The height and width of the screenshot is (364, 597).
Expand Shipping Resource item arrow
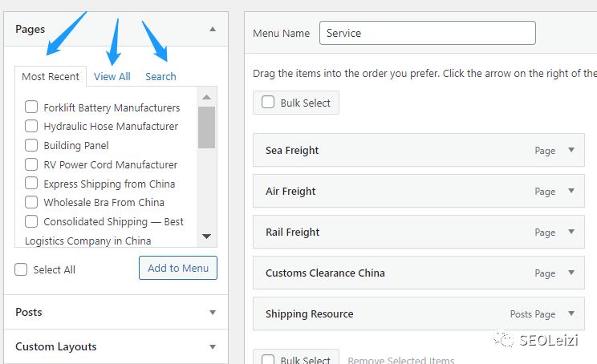[571, 313]
